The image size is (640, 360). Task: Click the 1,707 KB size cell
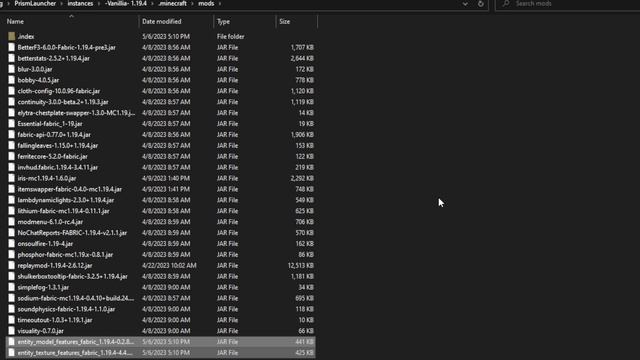pos(302,47)
